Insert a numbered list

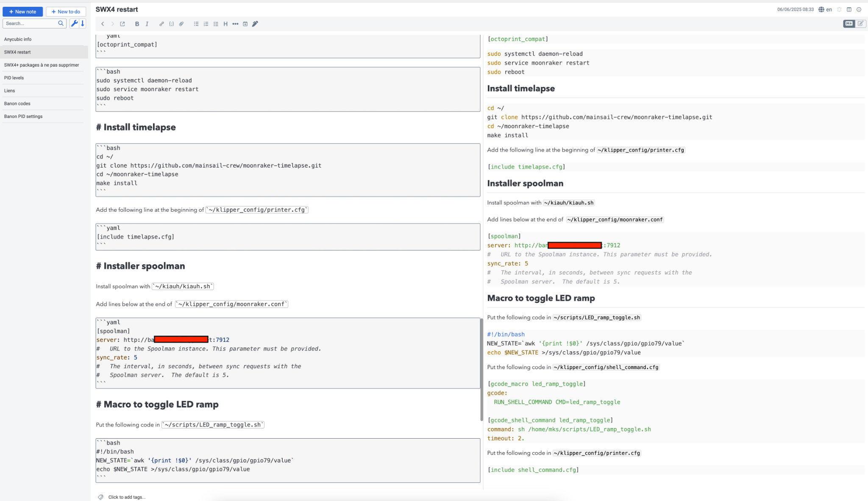206,24
